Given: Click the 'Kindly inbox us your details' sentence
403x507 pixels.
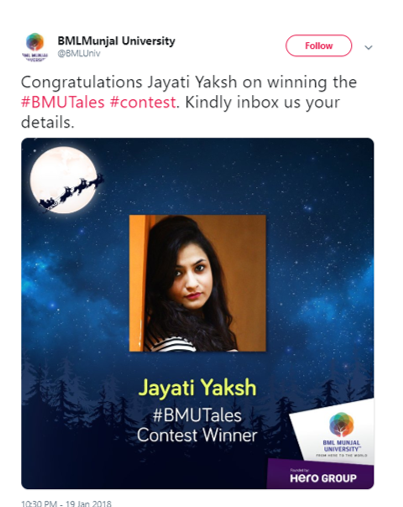Looking at the screenshot, I should click(x=180, y=112).
